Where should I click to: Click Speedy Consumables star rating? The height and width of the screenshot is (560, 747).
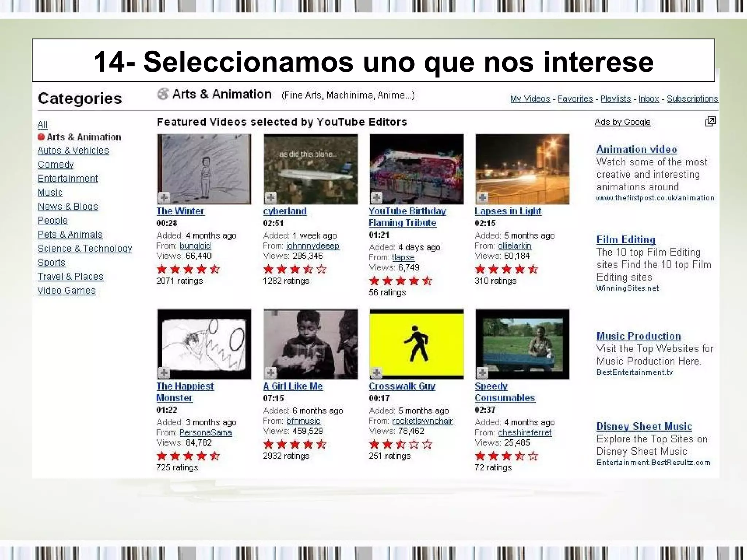coord(506,456)
